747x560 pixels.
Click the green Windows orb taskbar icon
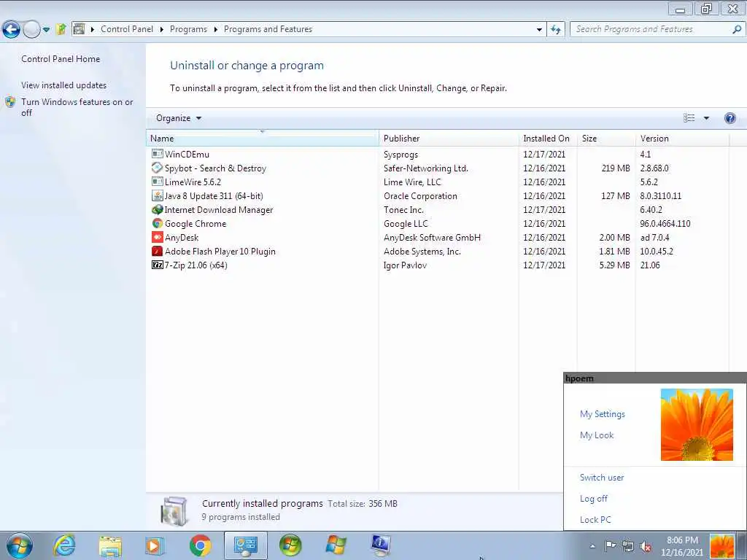pos(290,545)
